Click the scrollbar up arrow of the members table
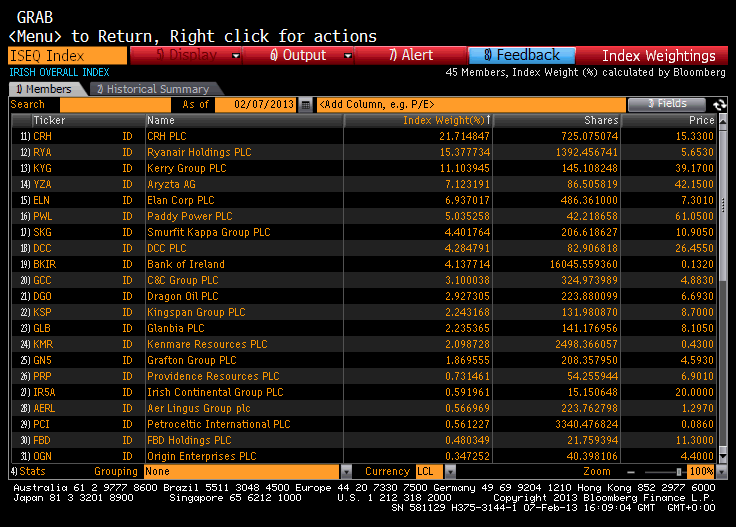 click(x=723, y=121)
